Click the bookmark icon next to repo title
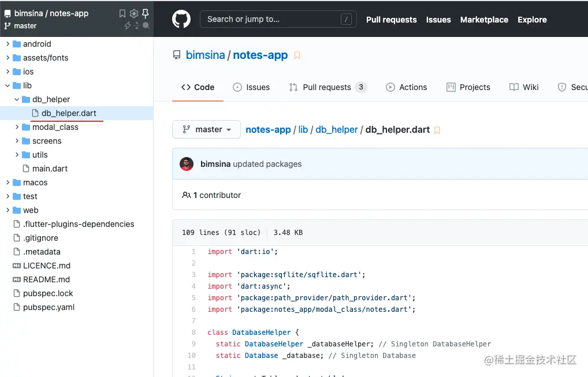 click(x=297, y=55)
